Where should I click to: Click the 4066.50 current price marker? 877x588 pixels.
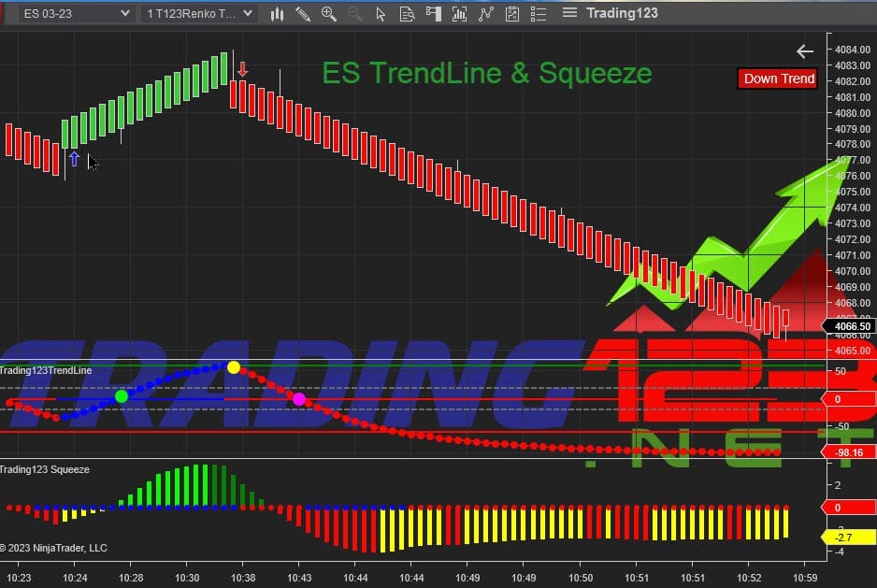(x=851, y=326)
